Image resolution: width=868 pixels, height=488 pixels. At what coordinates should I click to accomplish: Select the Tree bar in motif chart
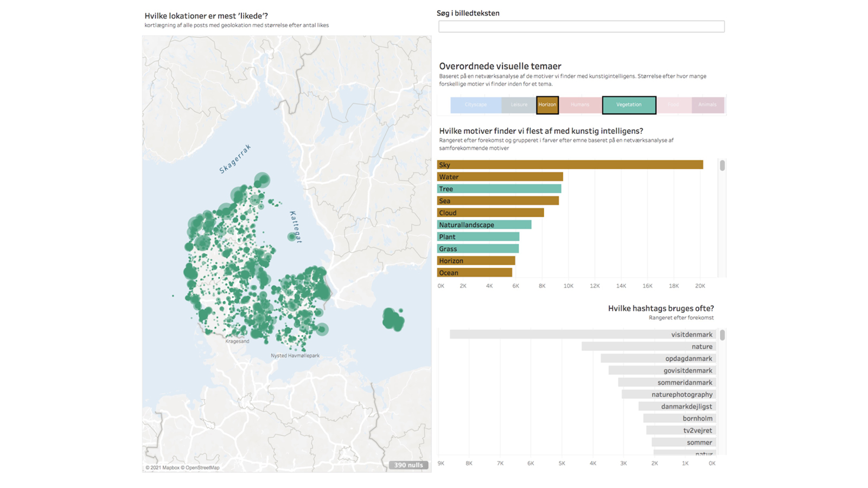(x=499, y=189)
